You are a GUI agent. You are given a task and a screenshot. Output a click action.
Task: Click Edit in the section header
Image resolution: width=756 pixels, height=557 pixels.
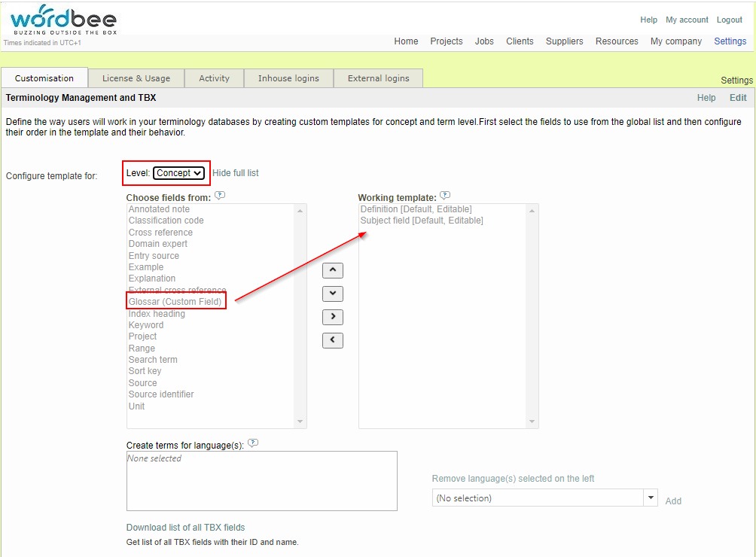[738, 98]
